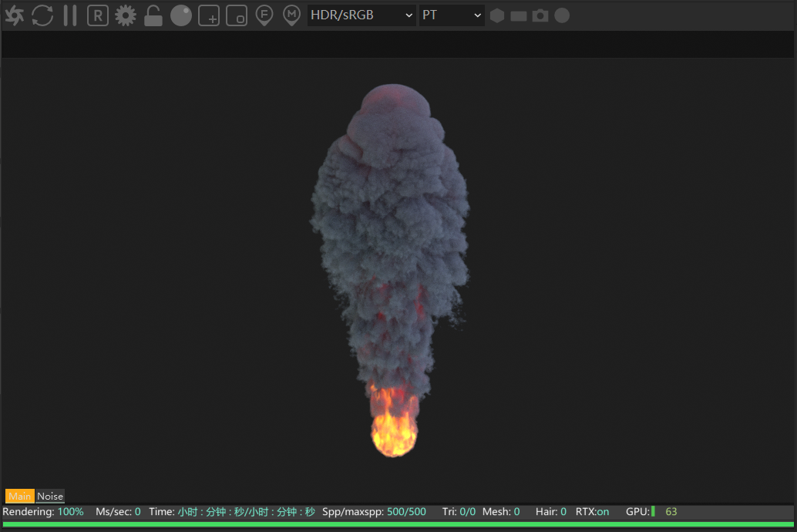Pause the active render
The width and height of the screenshot is (797, 532).
pos(69,15)
